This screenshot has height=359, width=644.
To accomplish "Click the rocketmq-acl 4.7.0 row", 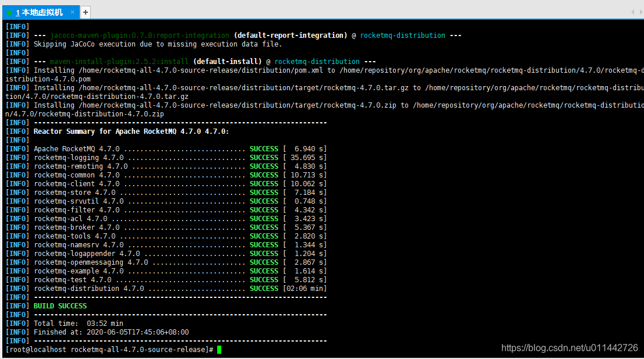I will tap(166, 219).
